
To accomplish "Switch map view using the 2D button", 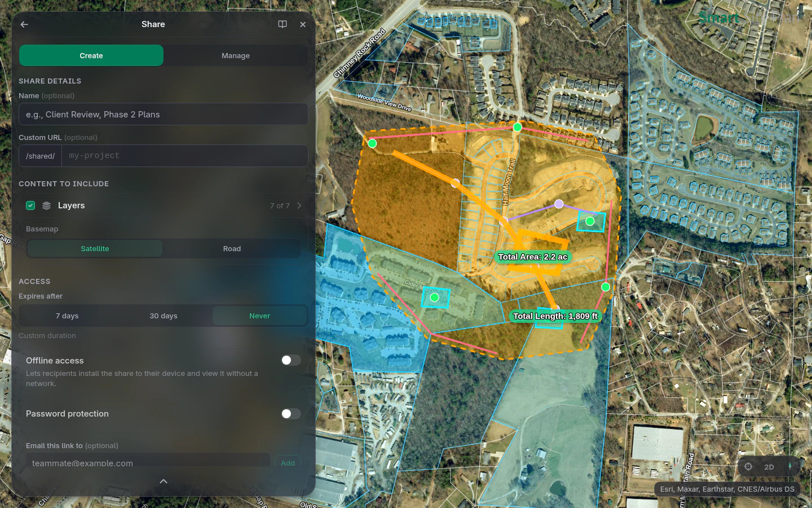I will 769,467.
